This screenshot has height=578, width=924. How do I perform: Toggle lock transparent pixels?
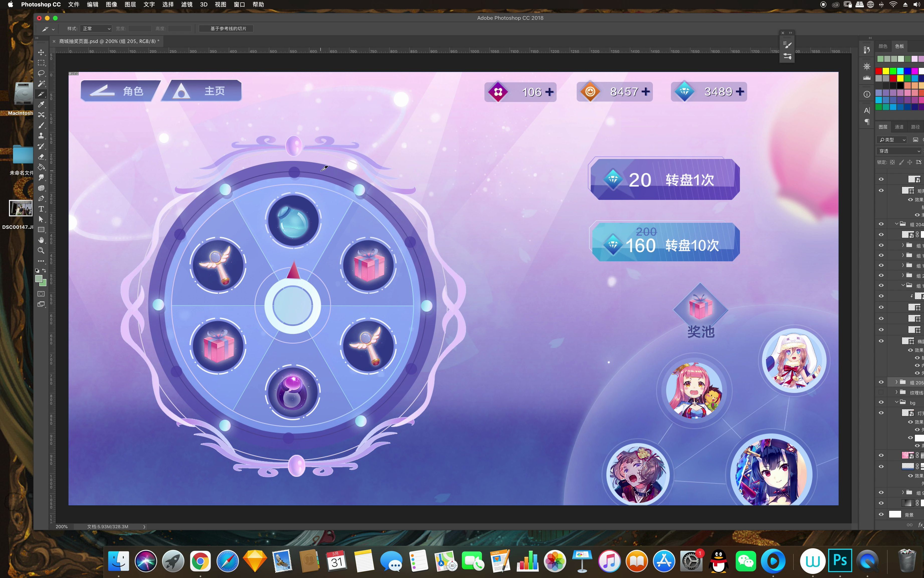(892, 162)
